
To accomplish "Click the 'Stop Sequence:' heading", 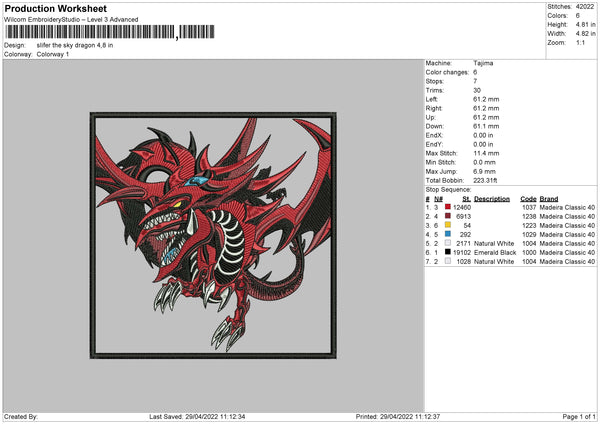I will (x=448, y=190).
